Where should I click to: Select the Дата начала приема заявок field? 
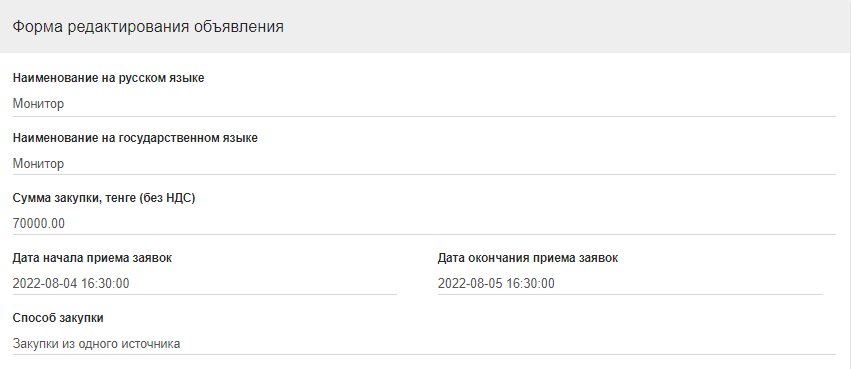(205, 283)
